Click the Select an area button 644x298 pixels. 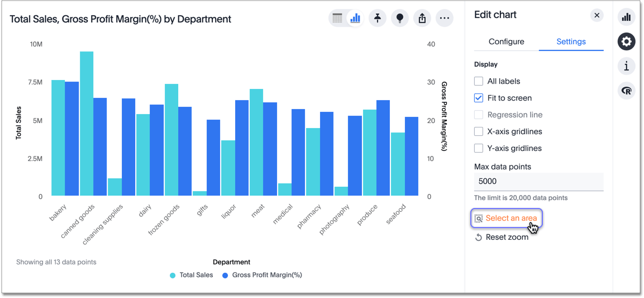tap(506, 218)
